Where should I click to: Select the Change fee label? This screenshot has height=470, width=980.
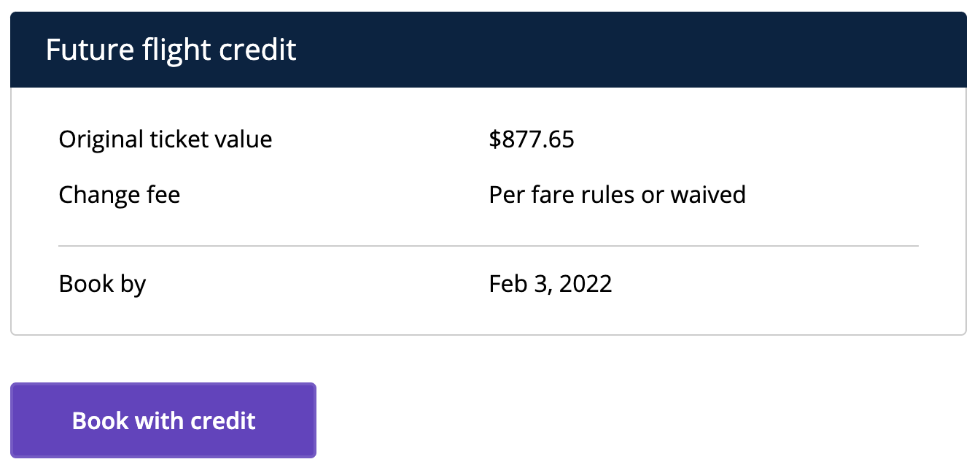tap(119, 195)
